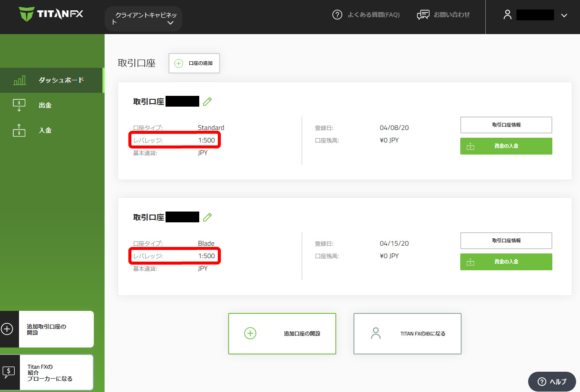Image resolution: width=580 pixels, height=392 pixels.
Task: Click deposit icon in Blade 資金の入金 button
Action: coord(471,262)
